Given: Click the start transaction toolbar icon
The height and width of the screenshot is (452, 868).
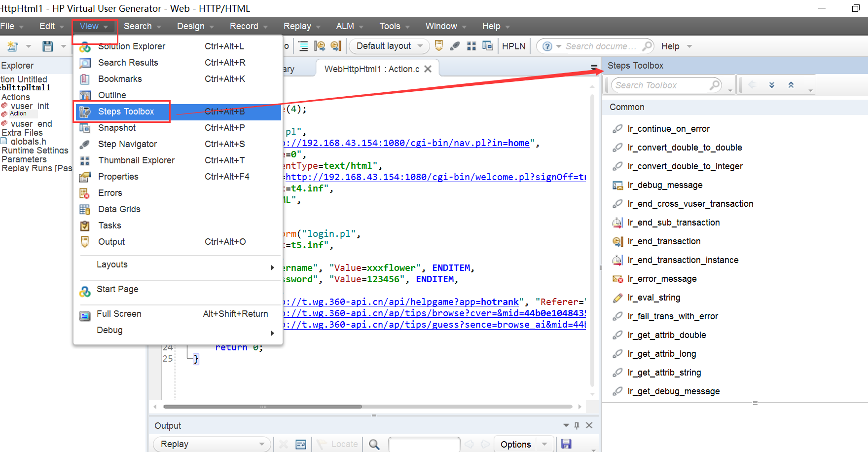Looking at the screenshot, I should (x=320, y=46).
